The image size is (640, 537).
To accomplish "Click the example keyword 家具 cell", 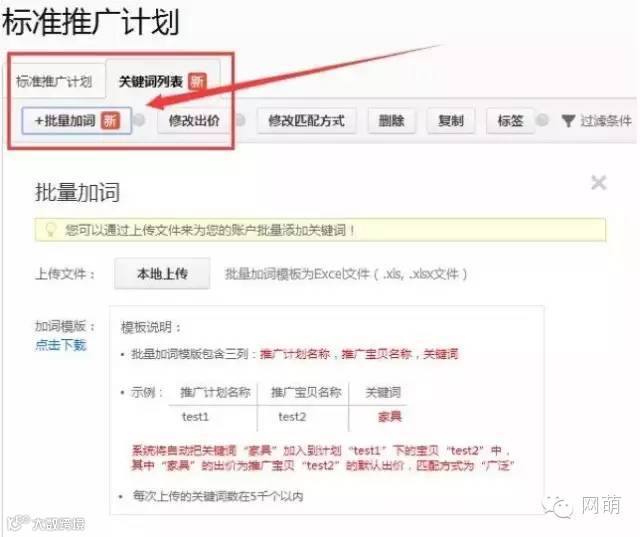I will point(390,417).
